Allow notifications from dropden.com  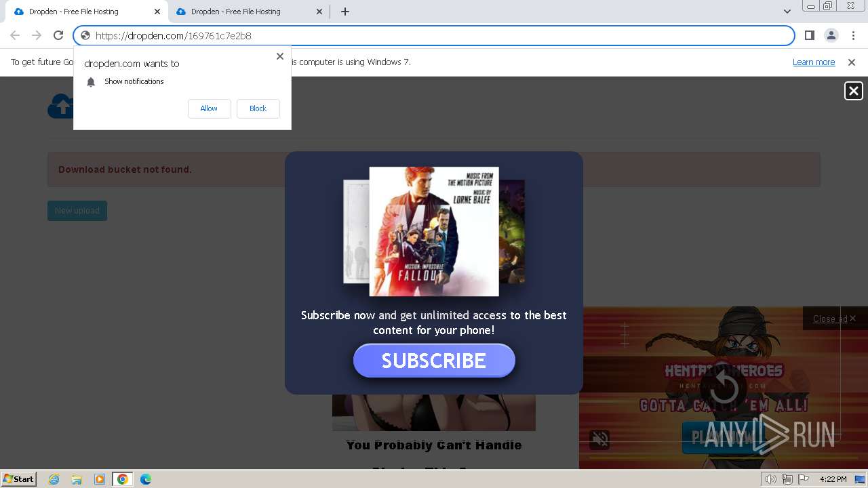click(209, 108)
